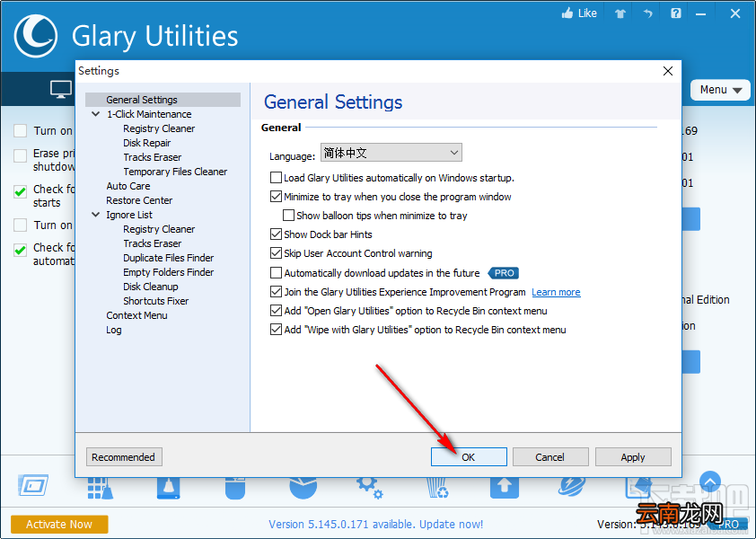
Task: Click the Apply button
Action: click(x=633, y=457)
